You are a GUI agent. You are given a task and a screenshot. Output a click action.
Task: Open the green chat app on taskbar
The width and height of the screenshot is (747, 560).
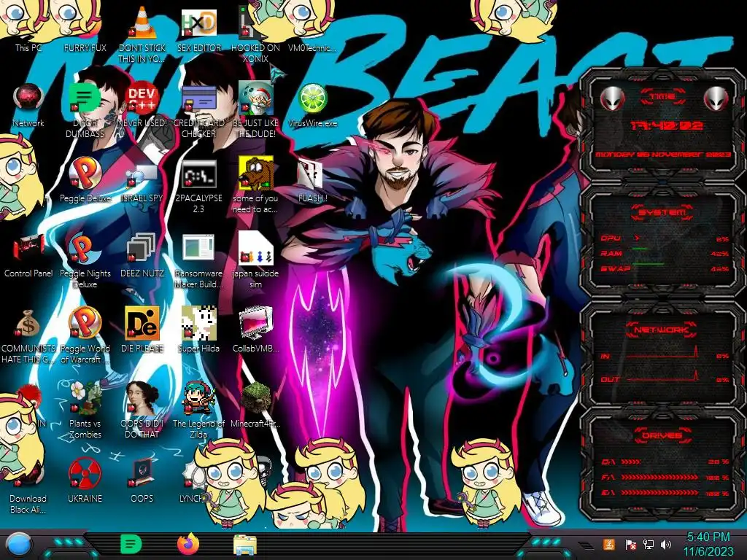tap(131, 544)
